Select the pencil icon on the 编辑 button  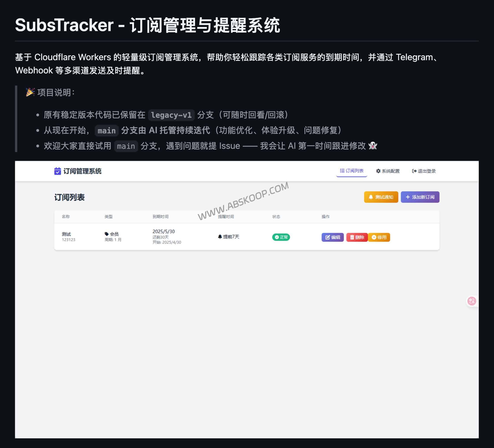click(x=327, y=237)
